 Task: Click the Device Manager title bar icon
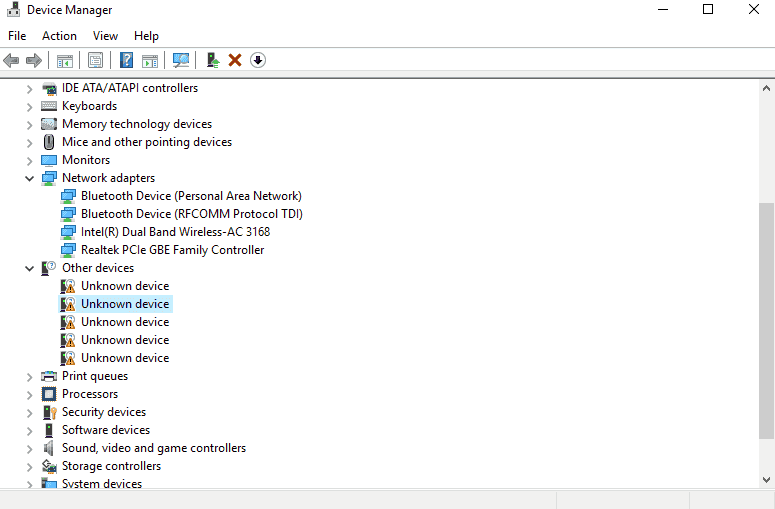click(13, 9)
